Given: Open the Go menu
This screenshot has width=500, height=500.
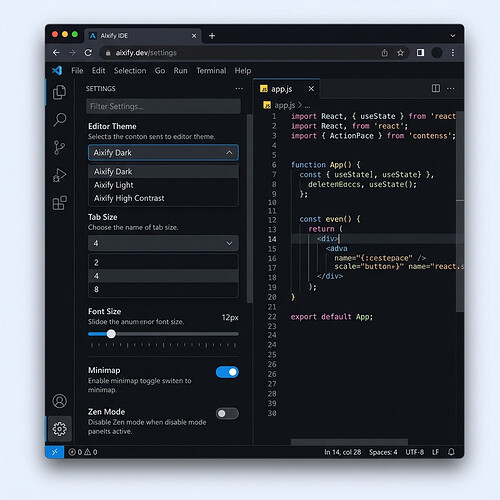Looking at the screenshot, I should pos(160,71).
